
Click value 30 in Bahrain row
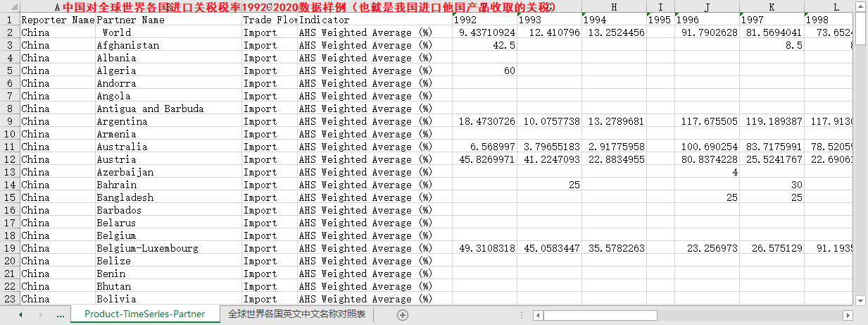click(x=772, y=185)
